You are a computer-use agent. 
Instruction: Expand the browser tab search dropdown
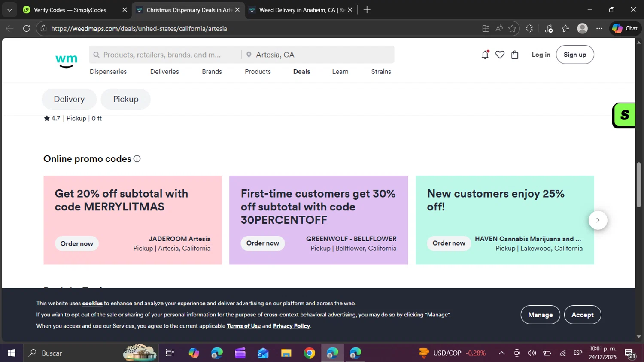[9, 9]
